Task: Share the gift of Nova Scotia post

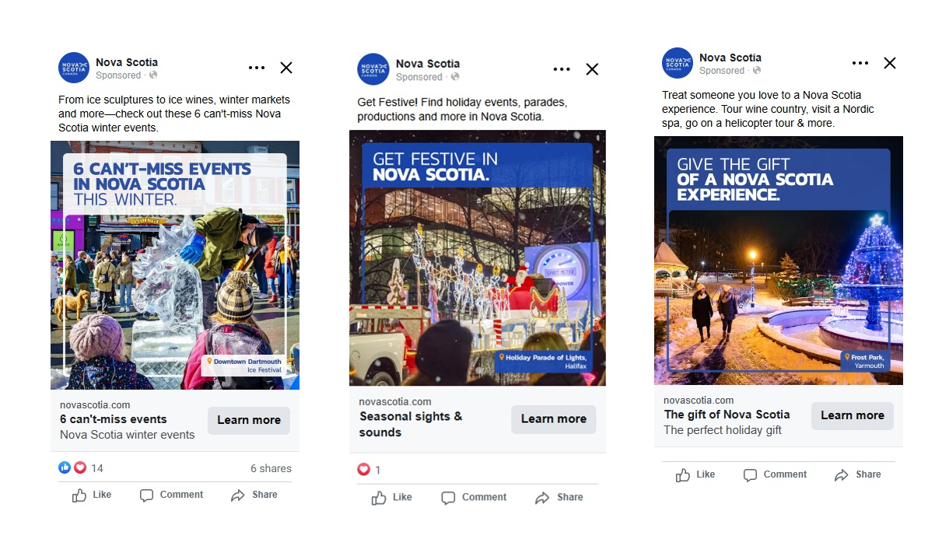Action: tap(858, 474)
